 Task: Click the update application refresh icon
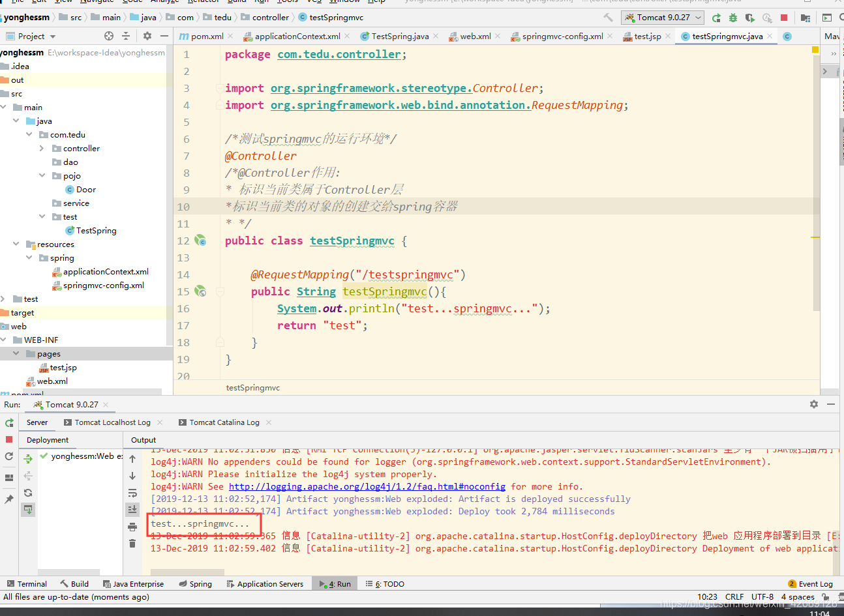9,456
